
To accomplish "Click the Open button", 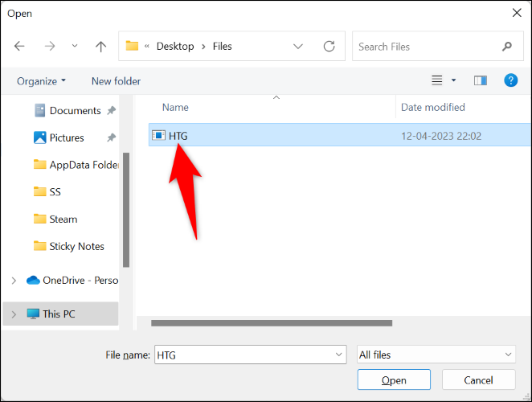I will pyautogui.click(x=394, y=379).
